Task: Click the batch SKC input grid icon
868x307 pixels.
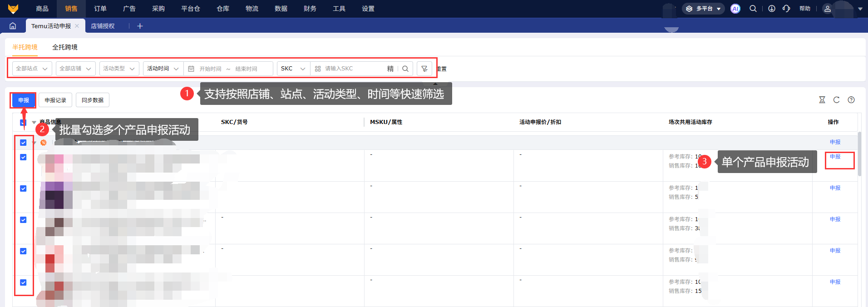Action: [318, 69]
